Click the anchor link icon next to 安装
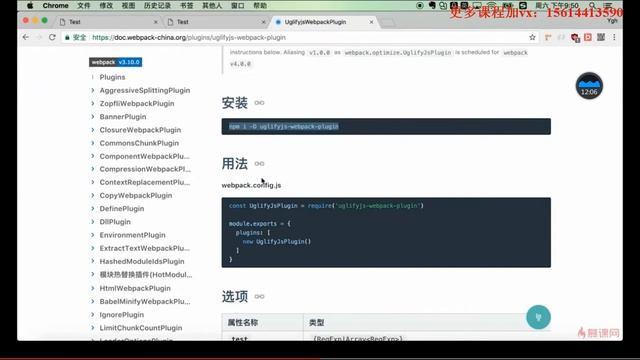This screenshot has height=360, width=640. [259, 103]
